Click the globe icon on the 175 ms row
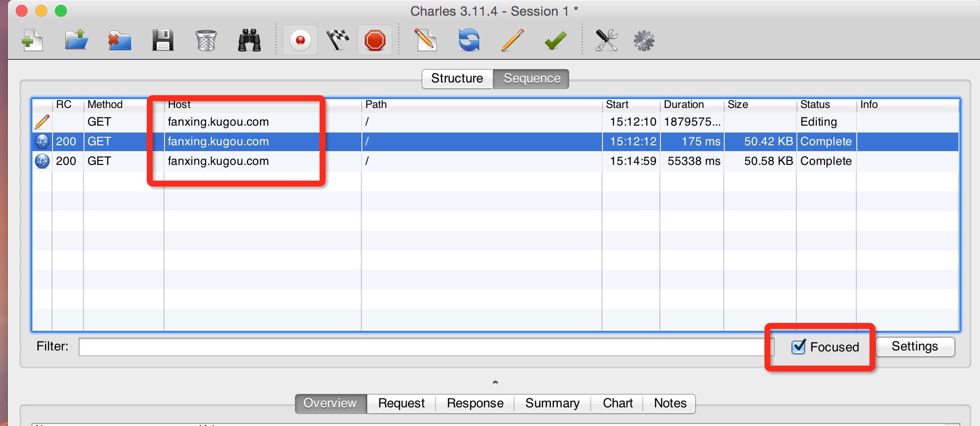This screenshot has width=980, height=426. pyautogui.click(x=42, y=142)
